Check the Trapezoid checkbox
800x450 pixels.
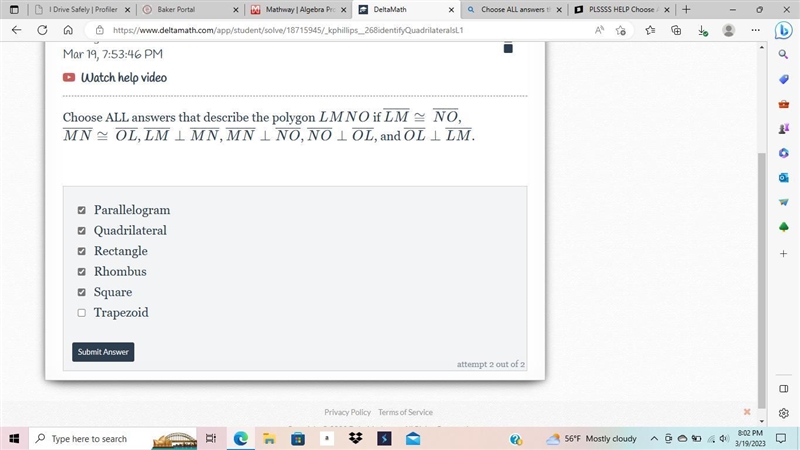(82, 313)
